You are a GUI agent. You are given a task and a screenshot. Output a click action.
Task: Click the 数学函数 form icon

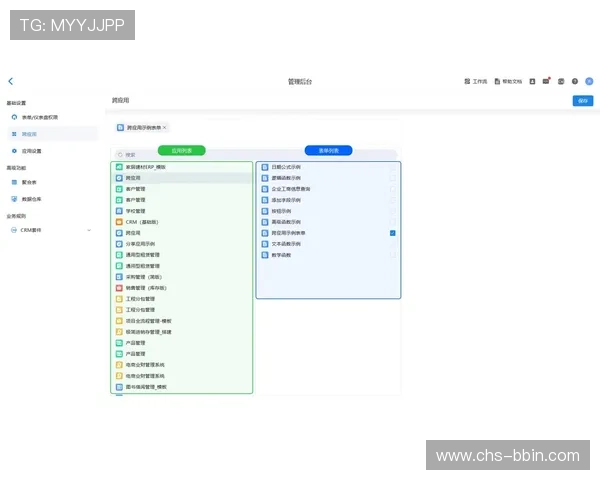(x=265, y=255)
